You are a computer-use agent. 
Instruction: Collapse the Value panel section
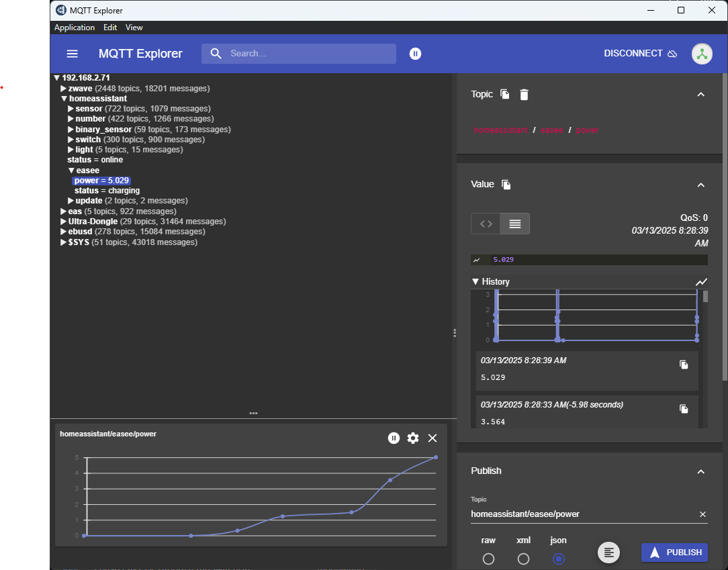click(701, 185)
